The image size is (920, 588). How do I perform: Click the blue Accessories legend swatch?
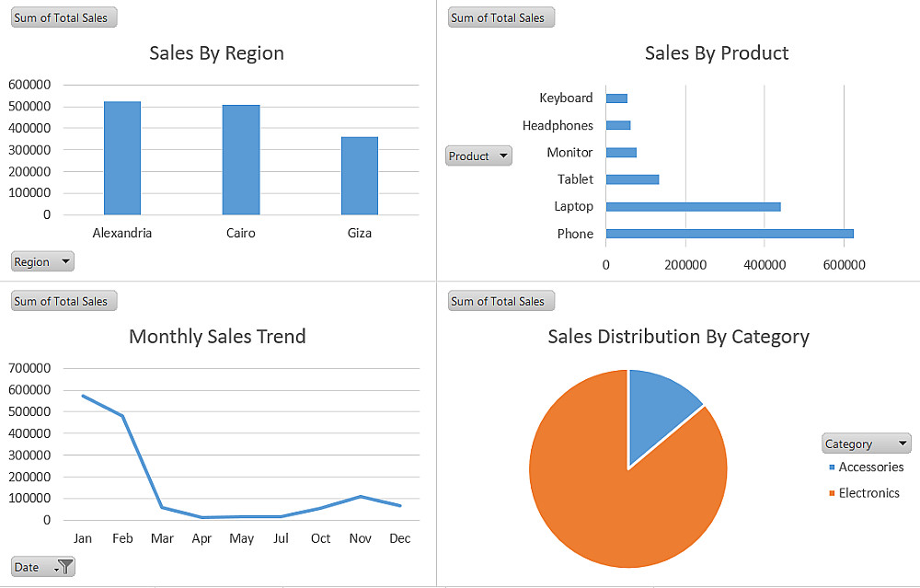(832, 467)
